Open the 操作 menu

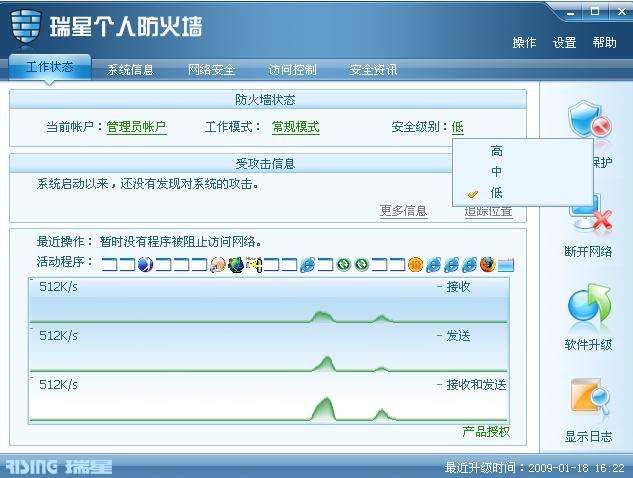coord(524,42)
